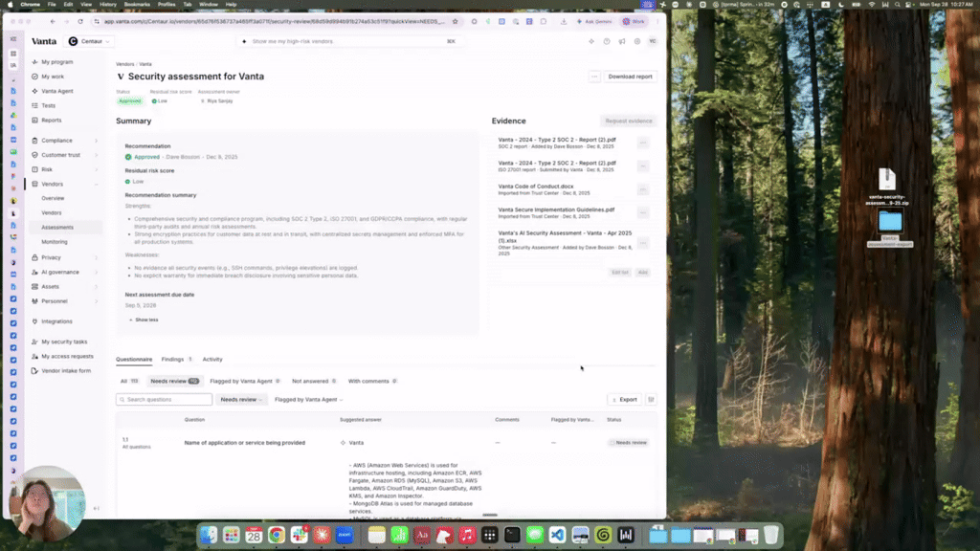
Task: Open the Music app in the dock
Action: click(467, 535)
